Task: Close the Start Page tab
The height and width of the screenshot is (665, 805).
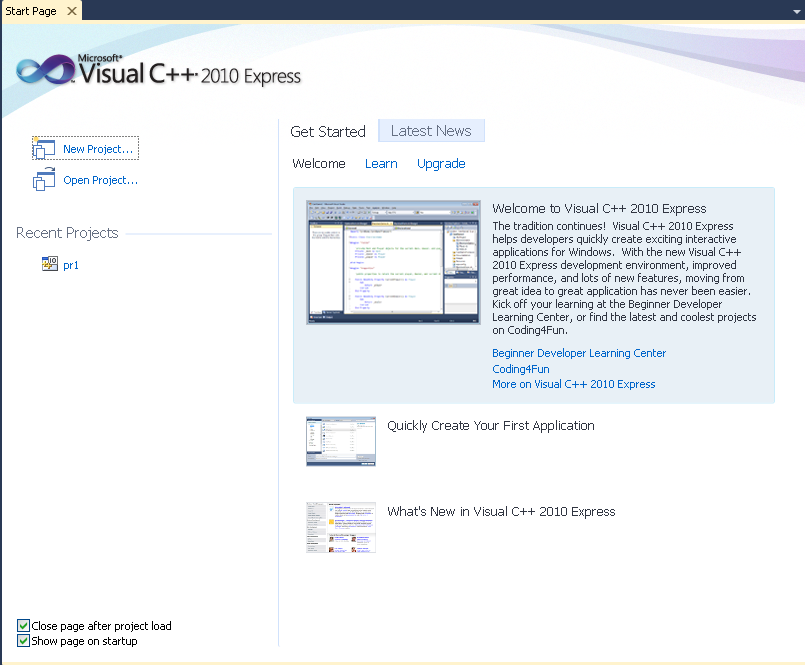Action: point(72,11)
